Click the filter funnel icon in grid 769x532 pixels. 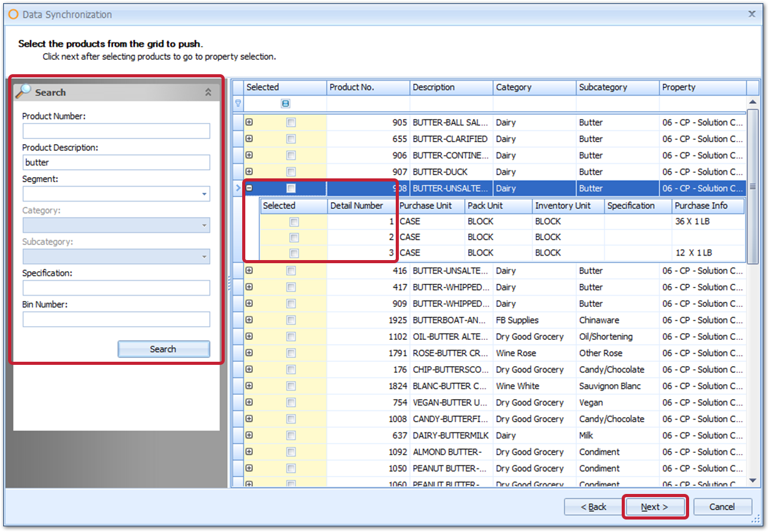click(x=237, y=104)
